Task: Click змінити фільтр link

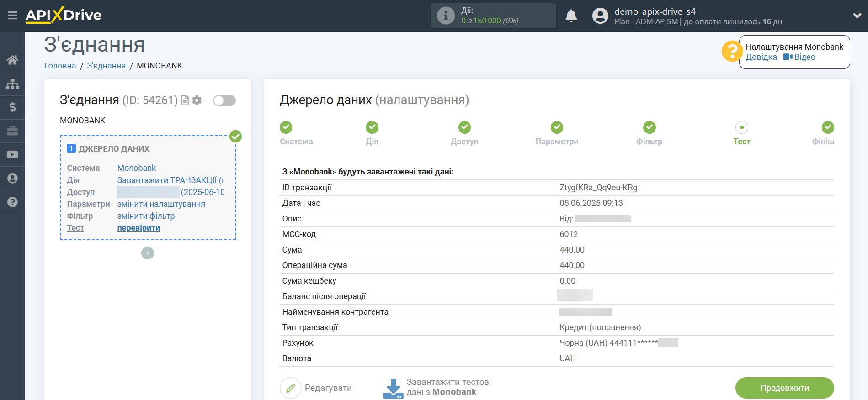Action: point(146,216)
